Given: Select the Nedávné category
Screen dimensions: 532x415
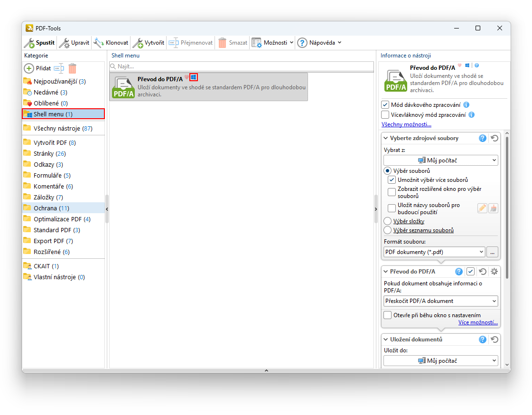Looking at the screenshot, I should pos(64,92).
